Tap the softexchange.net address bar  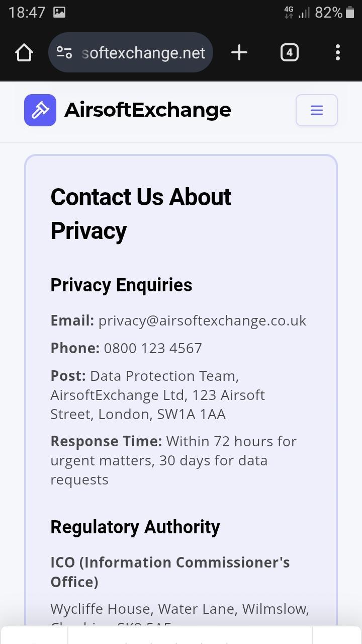tap(131, 52)
